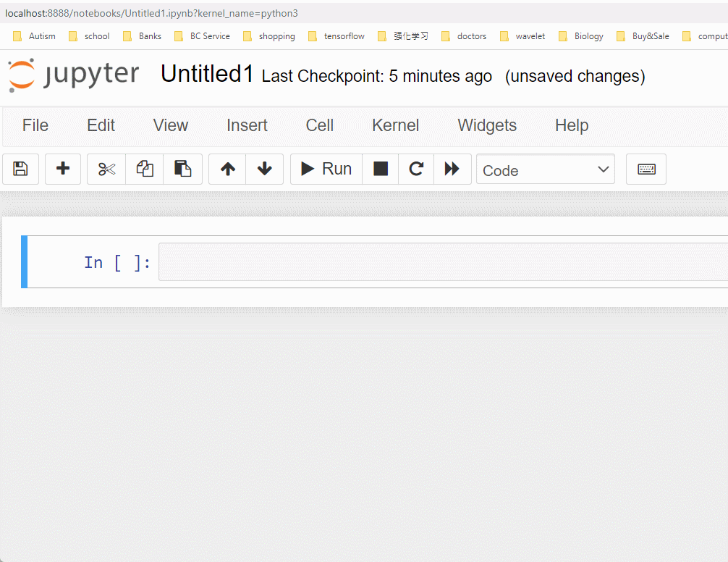Image resolution: width=728 pixels, height=562 pixels.
Task: Open the cell type Code dropdown
Action: click(545, 169)
